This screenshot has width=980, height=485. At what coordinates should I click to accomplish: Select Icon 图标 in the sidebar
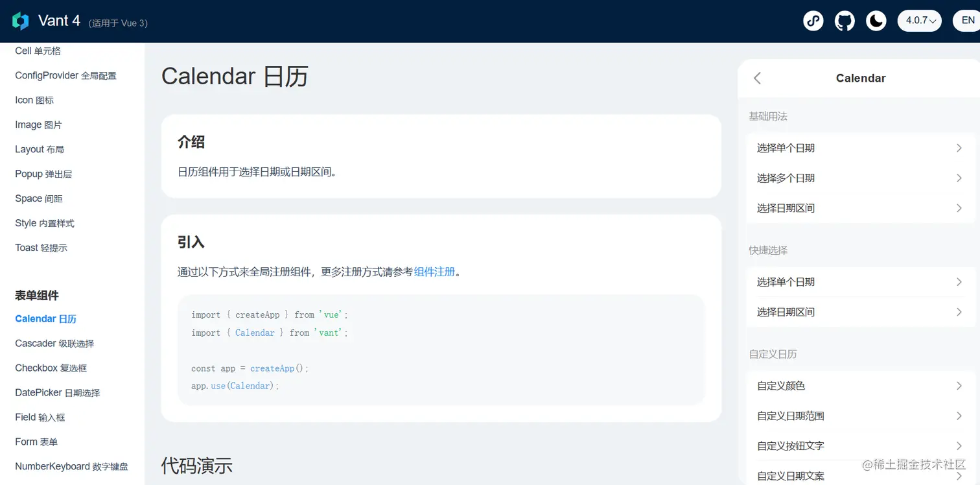pos(34,100)
